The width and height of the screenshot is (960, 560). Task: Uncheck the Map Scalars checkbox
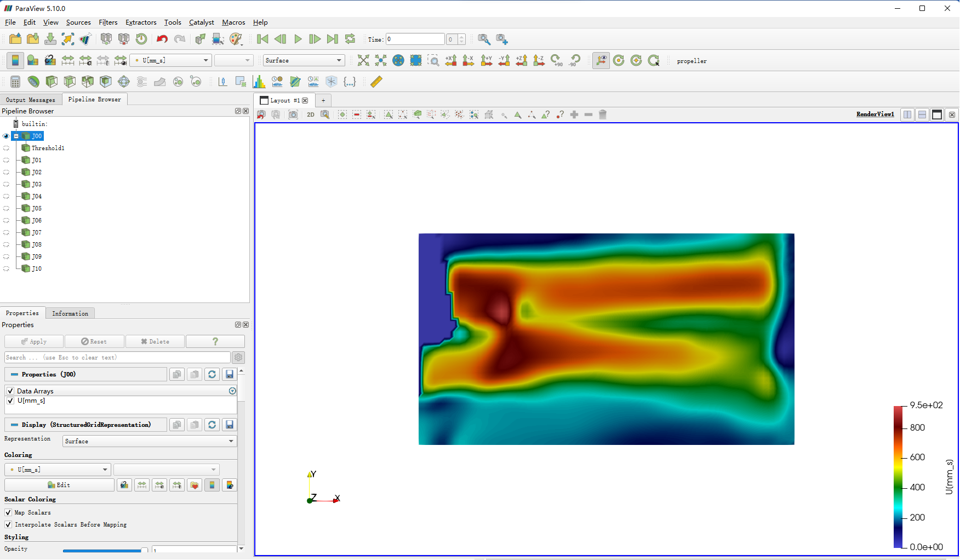coord(8,512)
